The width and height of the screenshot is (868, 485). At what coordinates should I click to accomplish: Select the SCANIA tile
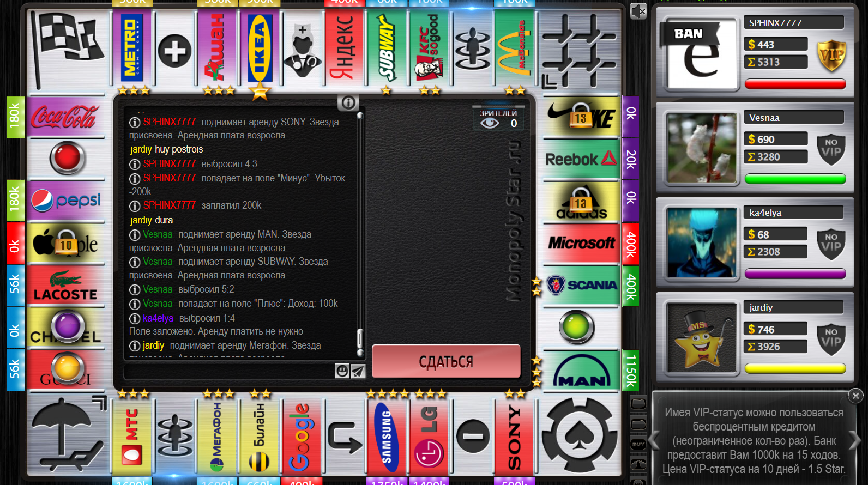click(x=582, y=286)
